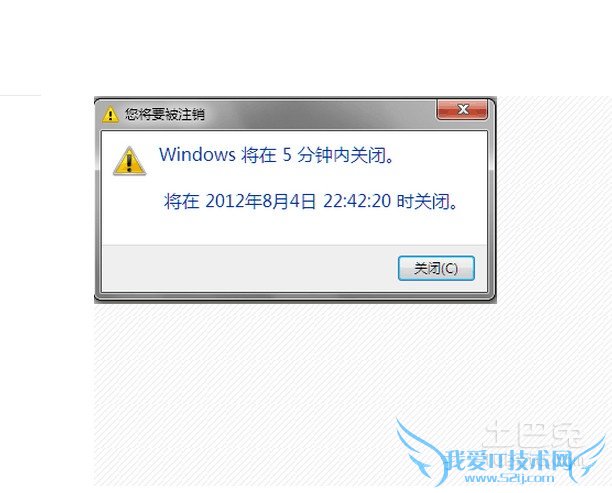Close the dialog with the red X button
Image resolution: width=612 pixels, height=493 pixels.
(462, 109)
